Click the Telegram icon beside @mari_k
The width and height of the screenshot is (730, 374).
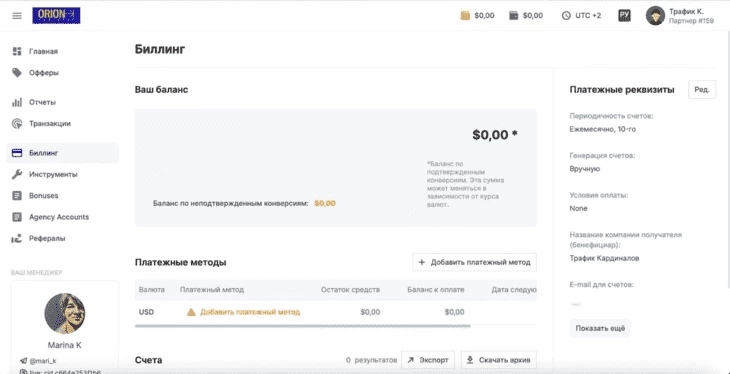[x=23, y=360]
